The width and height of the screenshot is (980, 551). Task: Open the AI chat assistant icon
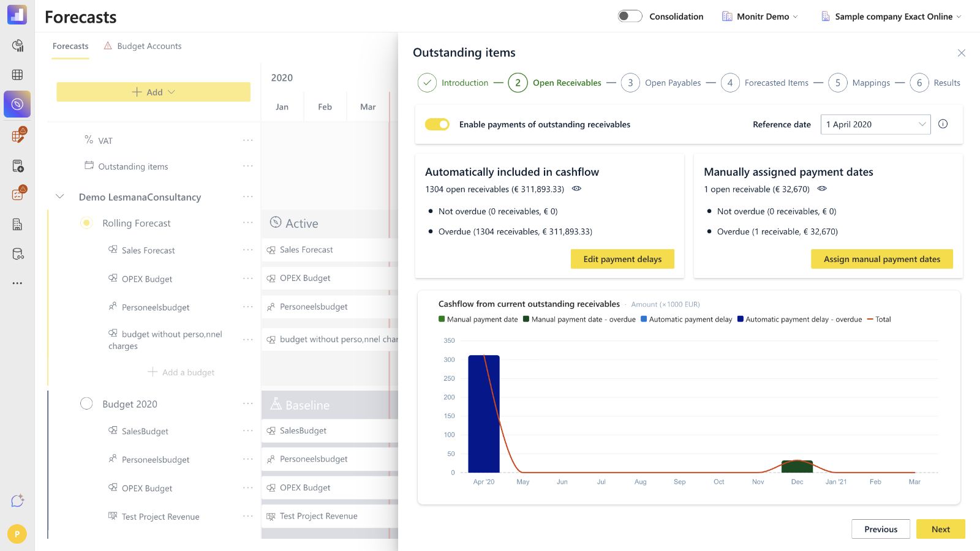click(x=17, y=501)
